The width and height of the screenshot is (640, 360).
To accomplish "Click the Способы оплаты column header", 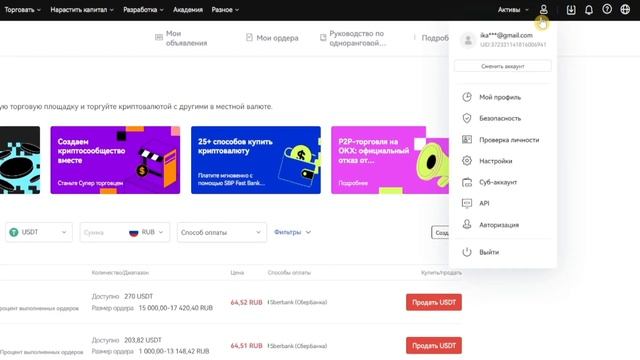I will pyautogui.click(x=289, y=273).
